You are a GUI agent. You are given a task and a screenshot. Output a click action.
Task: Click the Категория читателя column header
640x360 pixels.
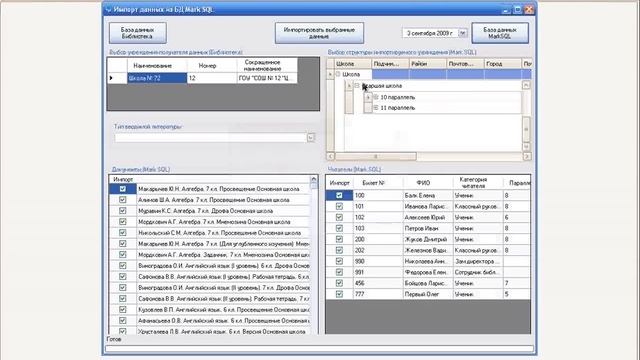click(x=478, y=183)
